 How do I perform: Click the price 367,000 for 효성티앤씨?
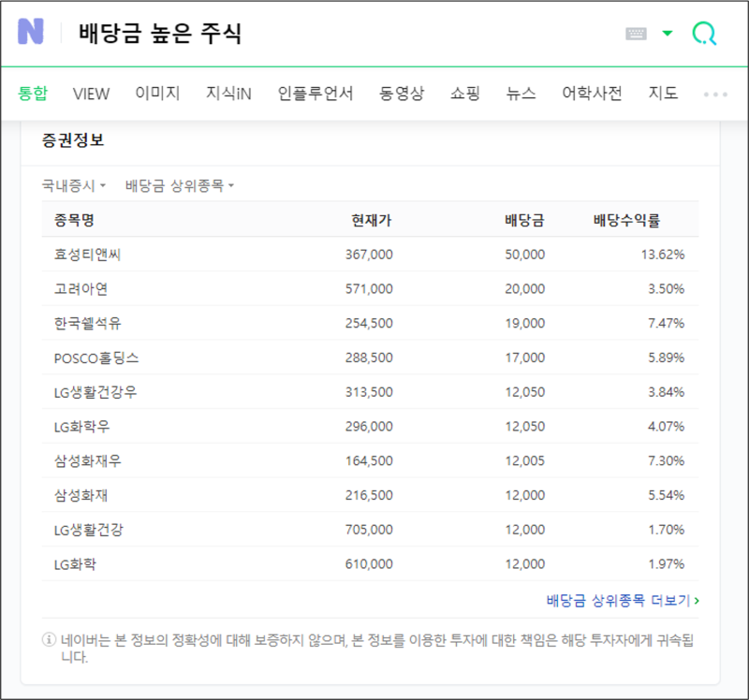click(369, 254)
